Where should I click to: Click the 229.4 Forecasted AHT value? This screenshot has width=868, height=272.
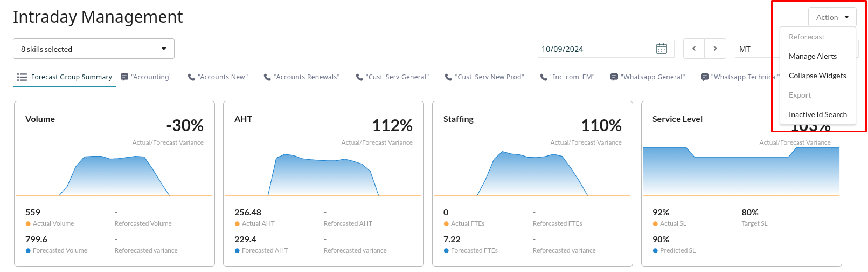pyautogui.click(x=245, y=240)
